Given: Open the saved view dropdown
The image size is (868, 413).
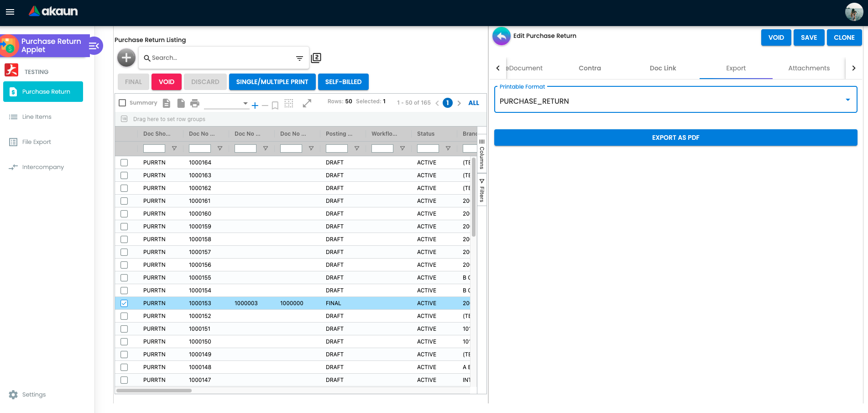Looking at the screenshot, I should pyautogui.click(x=226, y=104).
